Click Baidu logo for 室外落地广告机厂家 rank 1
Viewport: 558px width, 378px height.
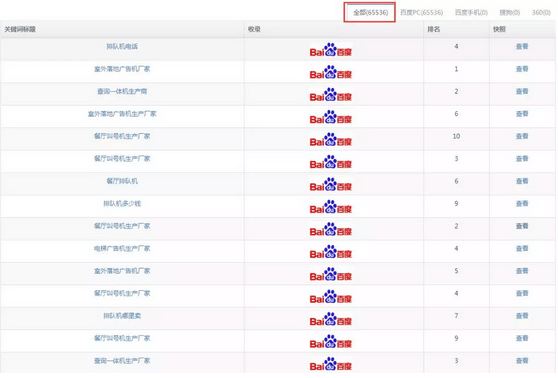coord(331,72)
